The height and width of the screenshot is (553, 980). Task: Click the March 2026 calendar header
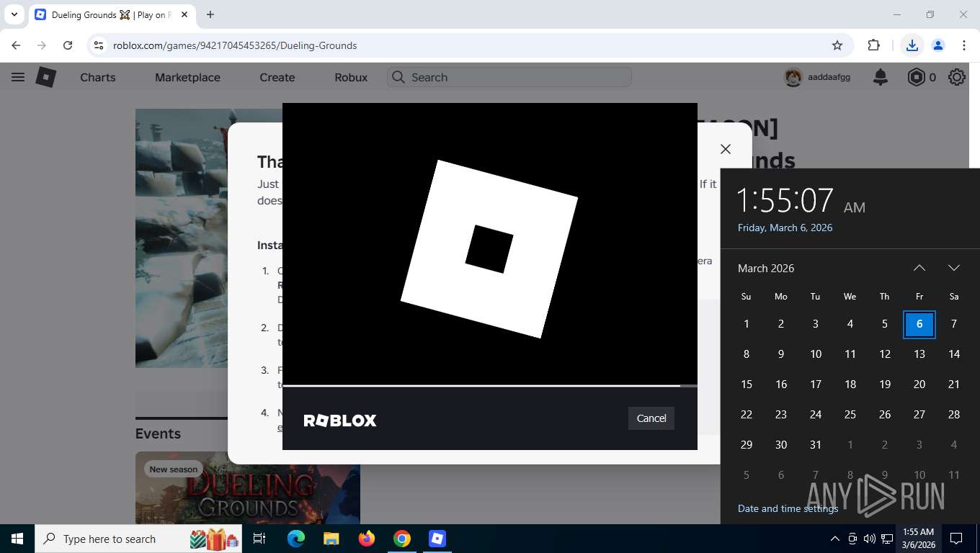tap(766, 268)
